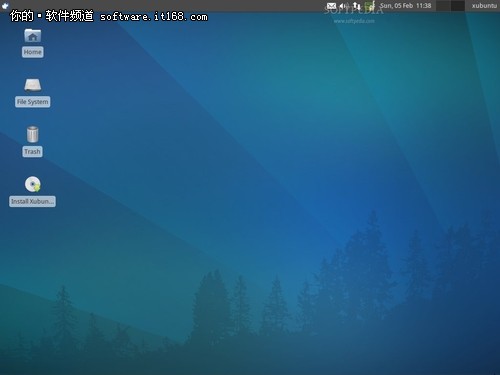
Task: Click the green notes panel icon
Action: [370, 6]
